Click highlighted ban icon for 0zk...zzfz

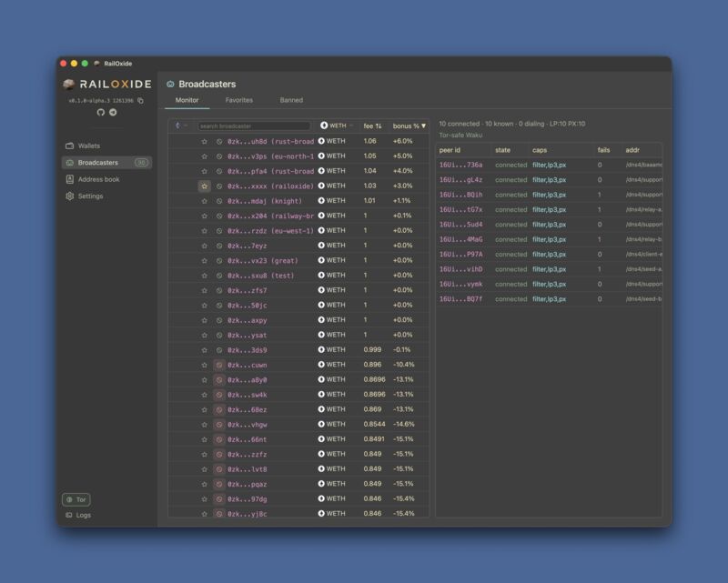point(219,454)
